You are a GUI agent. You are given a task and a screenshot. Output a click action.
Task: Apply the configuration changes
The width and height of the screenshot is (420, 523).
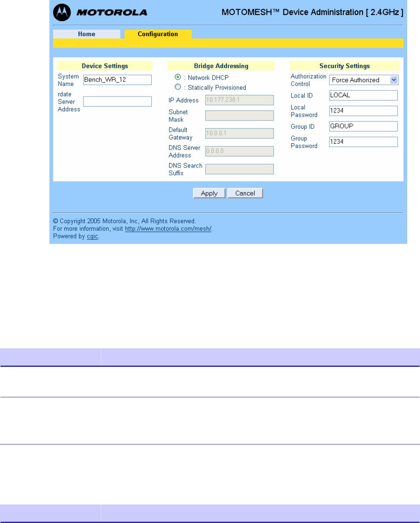tap(209, 193)
